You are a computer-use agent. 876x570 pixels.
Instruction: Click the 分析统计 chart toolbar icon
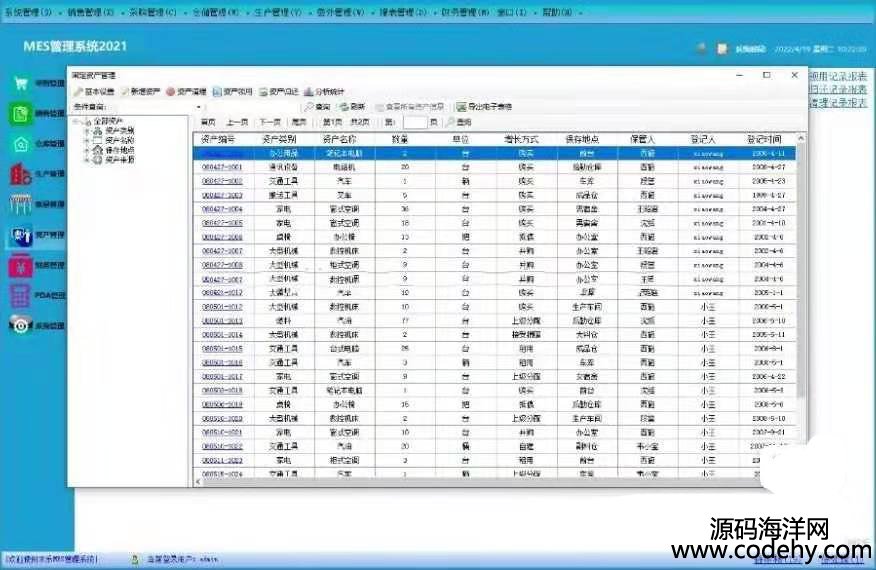308,92
